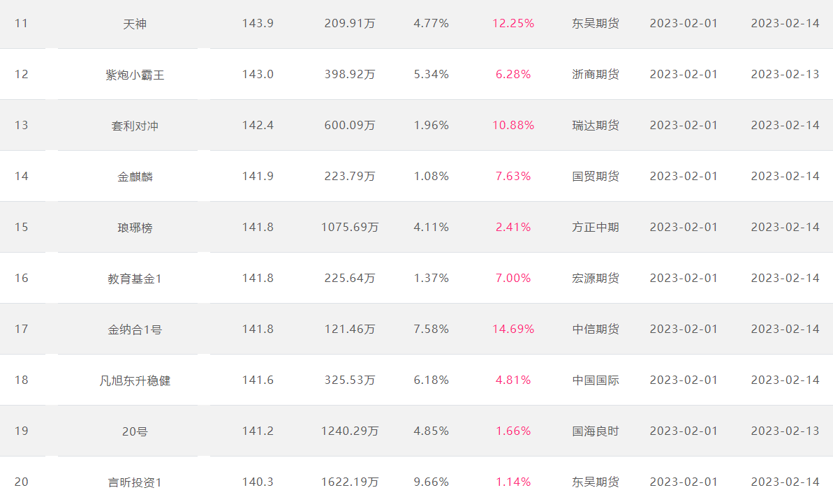The width and height of the screenshot is (833, 504).
Task: Open the 天神 account name link
Action: (x=134, y=24)
